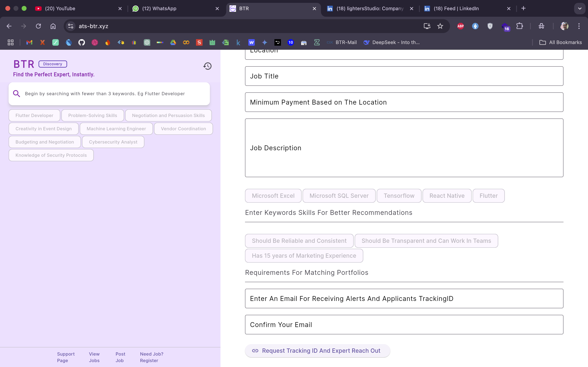The image size is (588, 367).
Task: Bookmark page with the star icon
Action: point(440,26)
